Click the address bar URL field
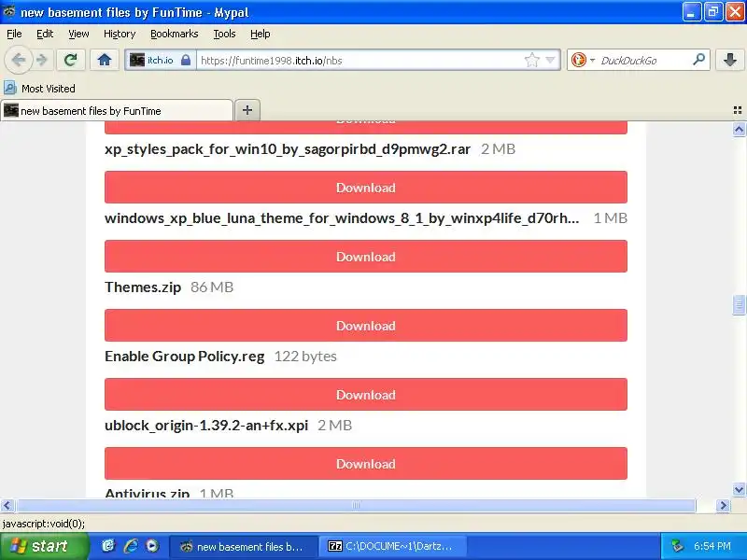Viewport: 747px width, 560px height. (359, 61)
